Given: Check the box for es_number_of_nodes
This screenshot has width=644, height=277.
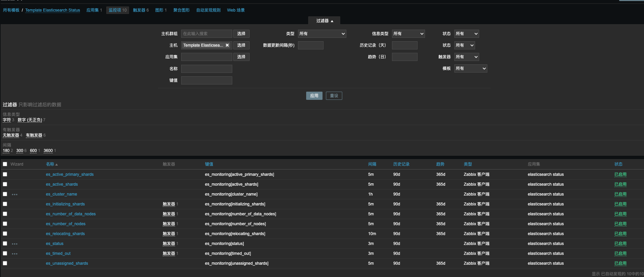Looking at the screenshot, I should point(5,224).
